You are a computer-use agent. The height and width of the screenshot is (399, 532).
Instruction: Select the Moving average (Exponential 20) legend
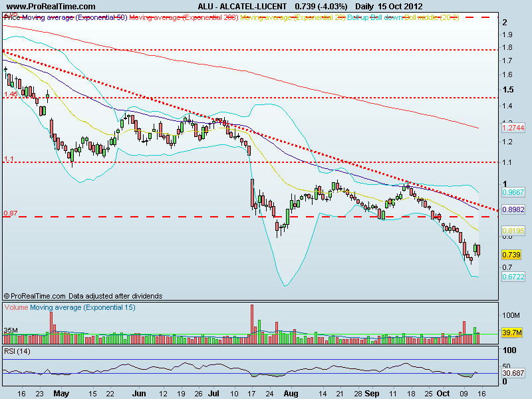[x=293, y=17]
